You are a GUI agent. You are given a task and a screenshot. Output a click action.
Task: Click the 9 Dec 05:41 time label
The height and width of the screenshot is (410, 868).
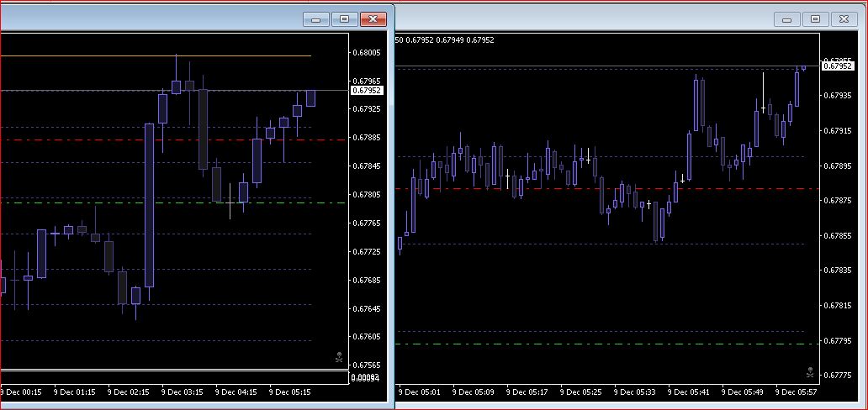tap(689, 392)
